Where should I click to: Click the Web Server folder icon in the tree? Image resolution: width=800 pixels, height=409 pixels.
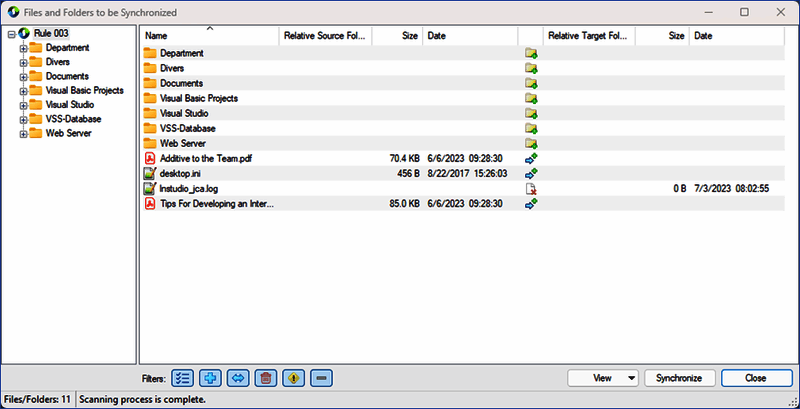coord(35,134)
